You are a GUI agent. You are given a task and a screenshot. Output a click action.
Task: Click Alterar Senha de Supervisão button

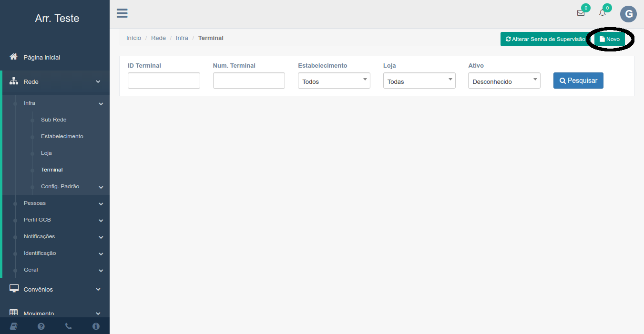(545, 39)
